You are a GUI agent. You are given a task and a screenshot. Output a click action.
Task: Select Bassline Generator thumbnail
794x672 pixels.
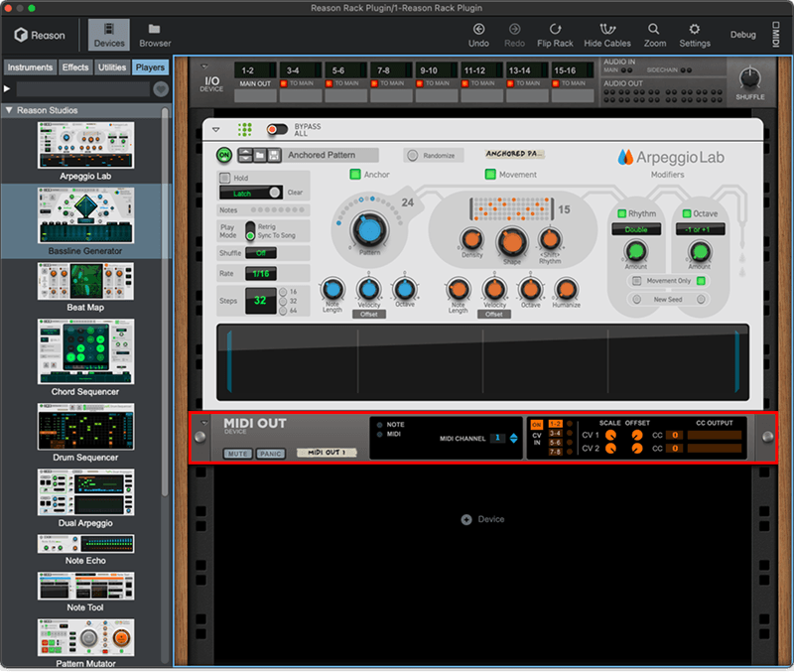click(x=85, y=215)
